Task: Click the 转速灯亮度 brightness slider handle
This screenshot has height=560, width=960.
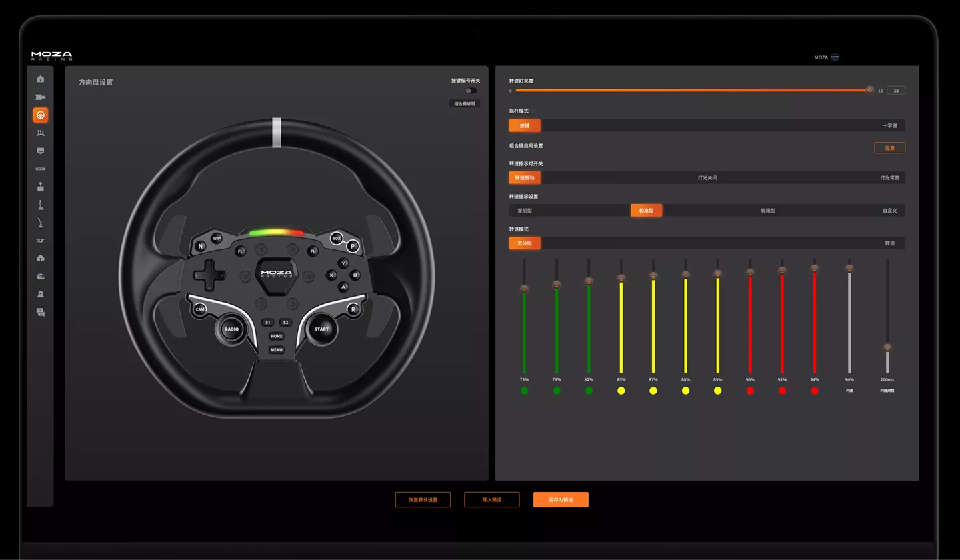Action: 869,90
